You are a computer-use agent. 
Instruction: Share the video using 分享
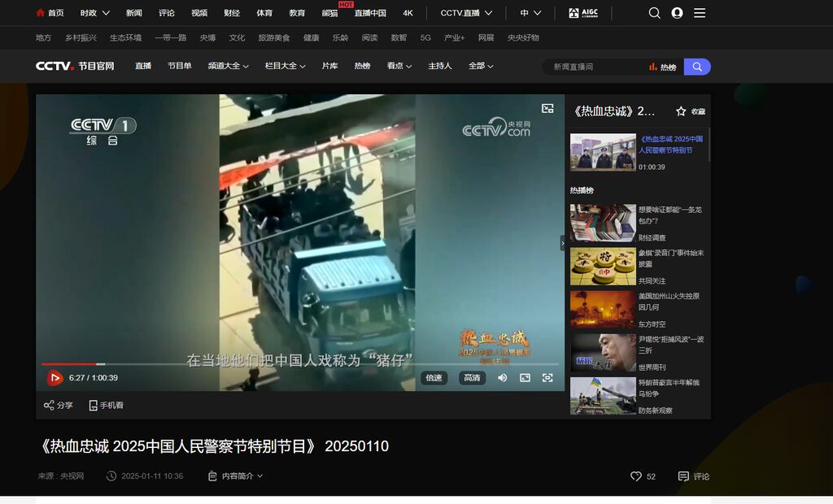point(58,405)
